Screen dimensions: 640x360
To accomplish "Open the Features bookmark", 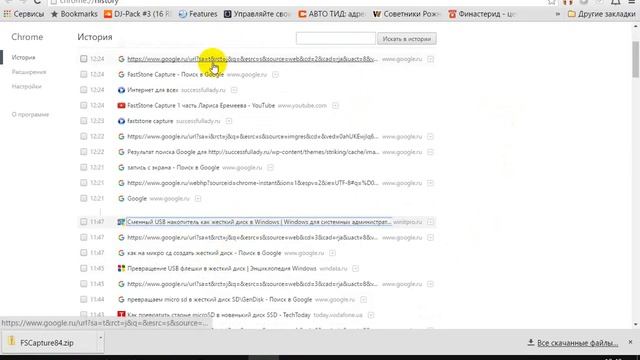I will (x=198, y=14).
